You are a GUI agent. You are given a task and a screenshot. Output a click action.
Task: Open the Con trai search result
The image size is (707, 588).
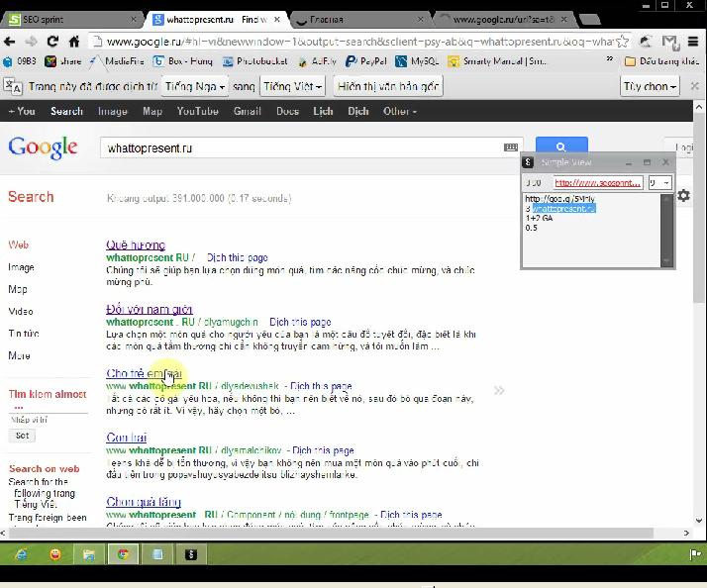pyautogui.click(x=127, y=438)
